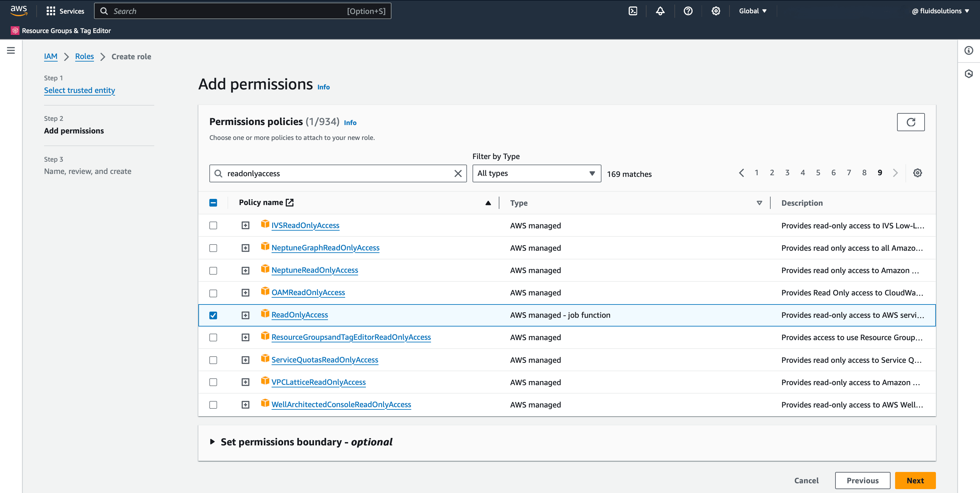This screenshot has height=493, width=980.
Task: Uncheck the ReadOnlyAccess checkbox
Action: pyautogui.click(x=213, y=315)
